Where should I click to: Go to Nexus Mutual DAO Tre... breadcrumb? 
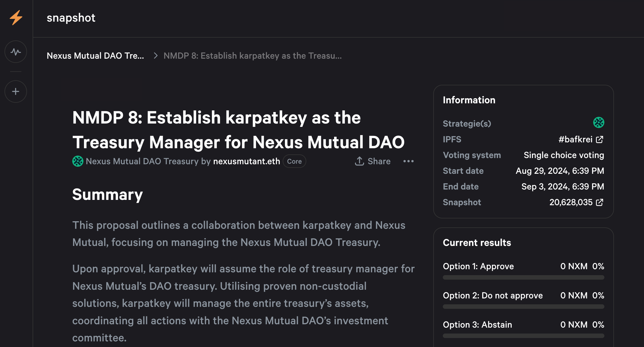pyautogui.click(x=95, y=56)
